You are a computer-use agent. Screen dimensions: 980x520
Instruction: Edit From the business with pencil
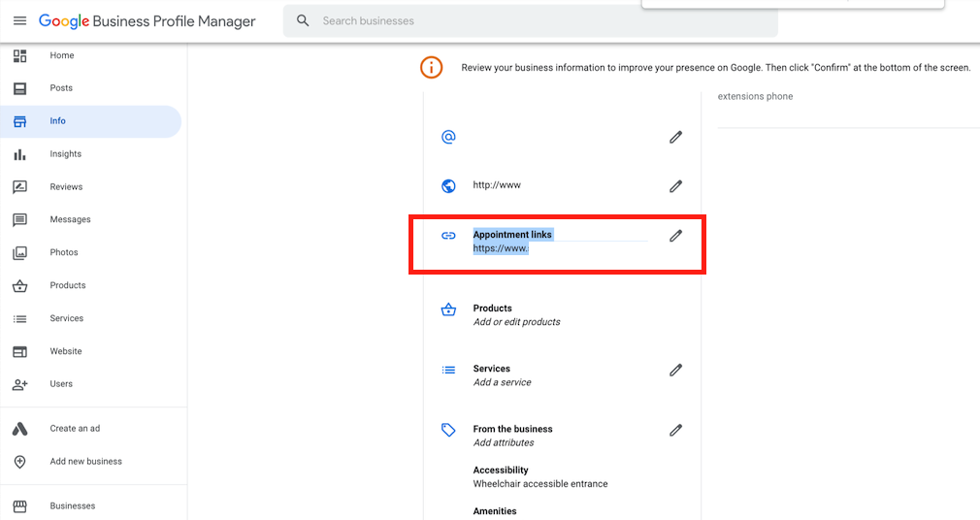click(675, 430)
